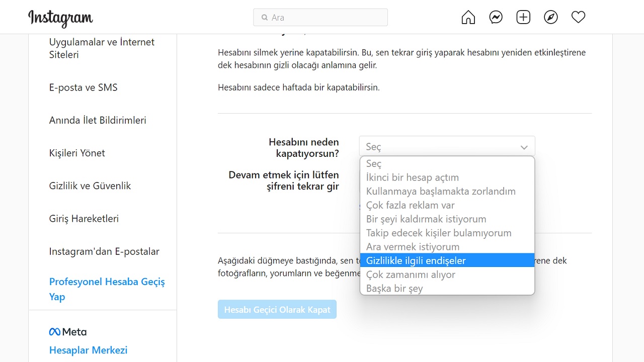The height and width of the screenshot is (362, 644).
Task: Choose 'Takip edecek kişiler bulamıyorum' option
Action: click(x=447, y=233)
